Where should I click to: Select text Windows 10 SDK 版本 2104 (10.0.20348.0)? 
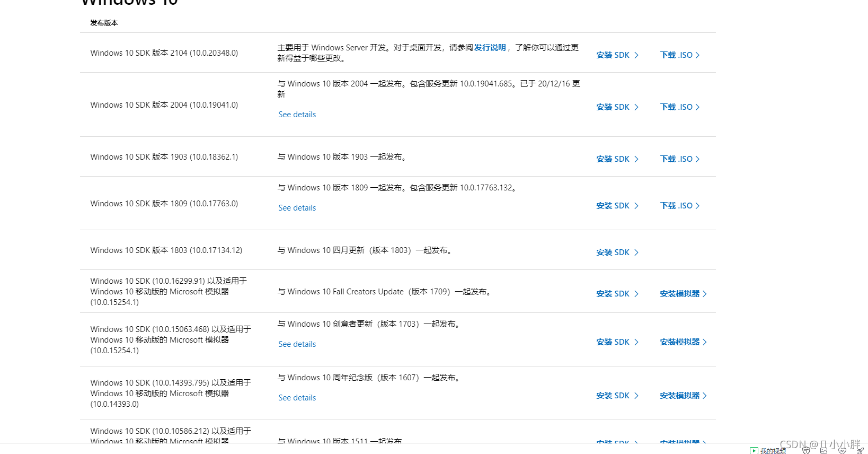pos(164,53)
